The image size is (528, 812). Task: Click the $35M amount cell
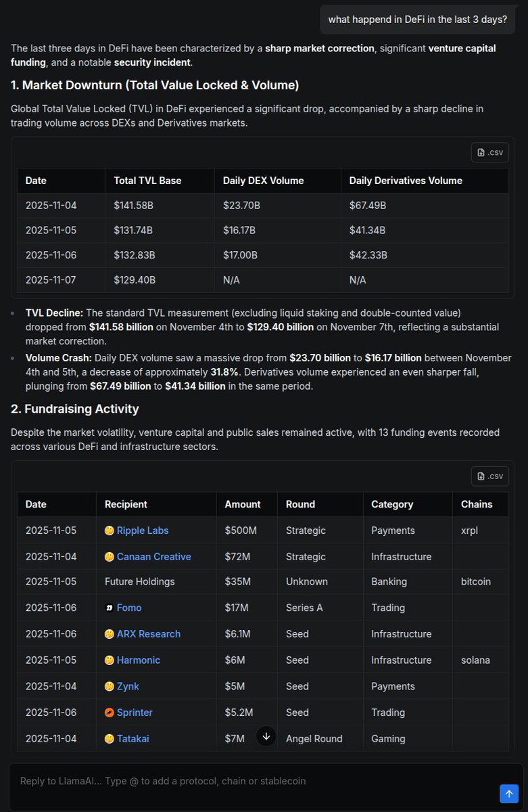point(247,582)
